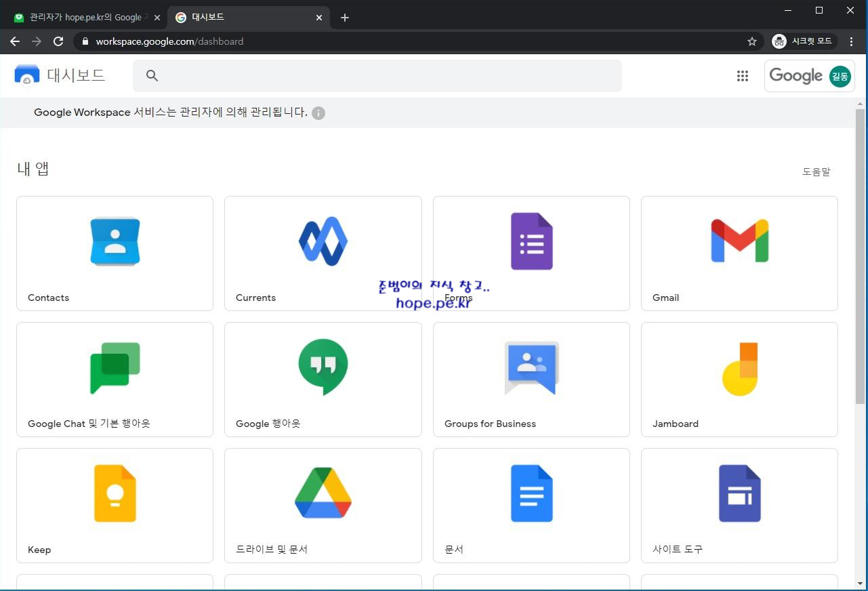Bookmark this page with the star icon

pos(752,41)
